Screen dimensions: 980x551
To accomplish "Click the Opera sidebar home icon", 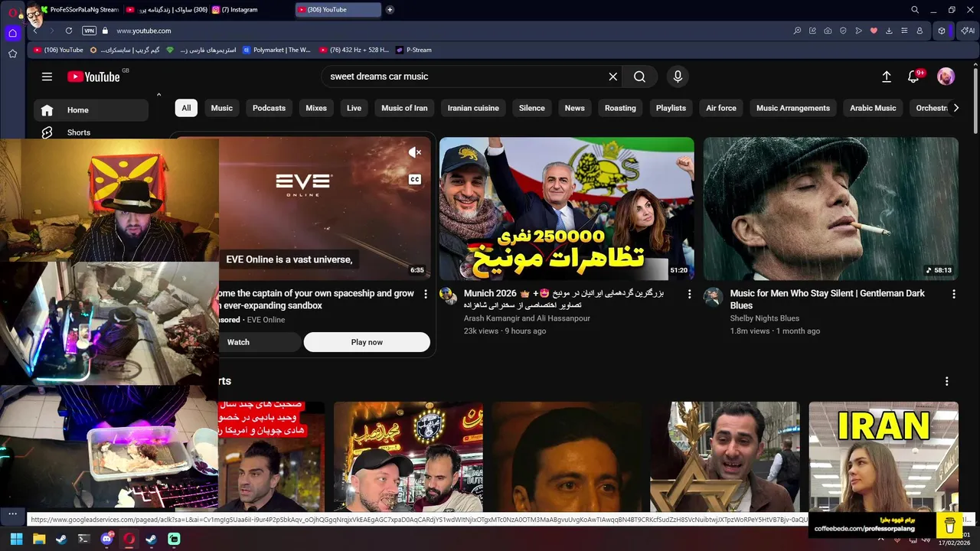I will pos(12,33).
